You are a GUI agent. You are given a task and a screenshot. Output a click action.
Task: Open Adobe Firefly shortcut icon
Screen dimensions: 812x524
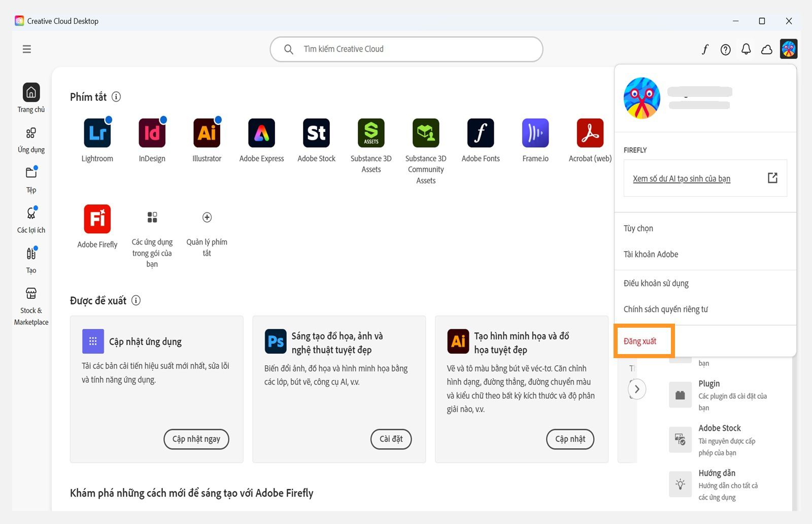(97, 219)
